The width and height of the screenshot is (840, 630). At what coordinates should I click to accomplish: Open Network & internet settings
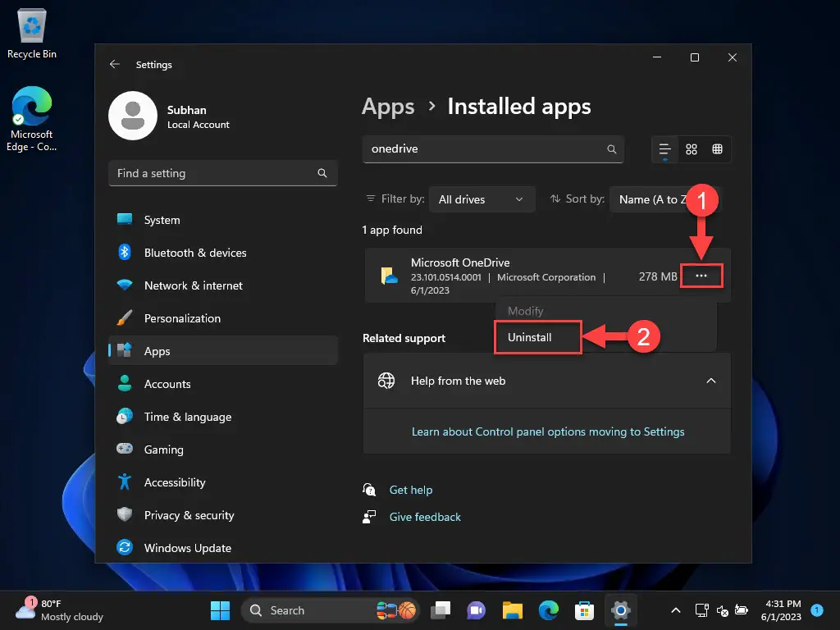pos(223,285)
